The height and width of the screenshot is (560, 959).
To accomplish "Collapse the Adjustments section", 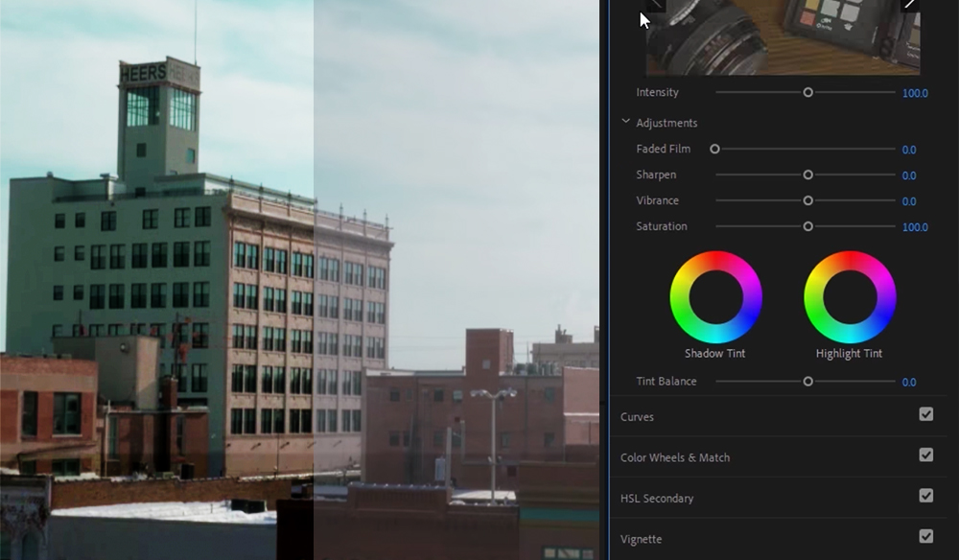I will [x=626, y=122].
